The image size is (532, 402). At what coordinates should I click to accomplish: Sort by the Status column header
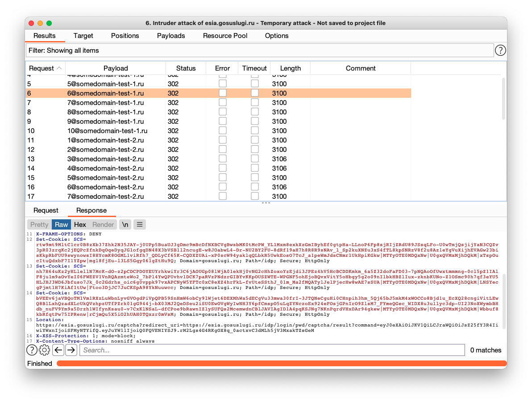coord(186,68)
